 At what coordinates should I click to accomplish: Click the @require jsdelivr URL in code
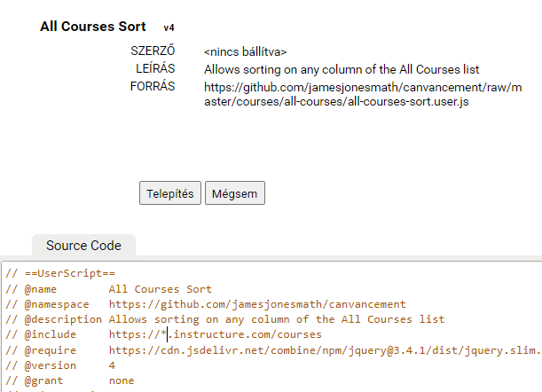pyautogui.click(x=325, y=350)
